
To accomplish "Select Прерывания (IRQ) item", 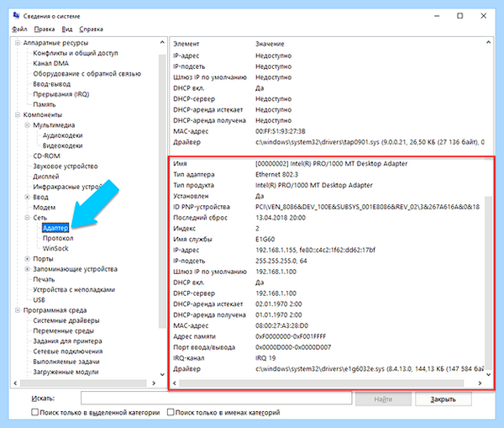I will pyautogui.click(x=61, y=94).
